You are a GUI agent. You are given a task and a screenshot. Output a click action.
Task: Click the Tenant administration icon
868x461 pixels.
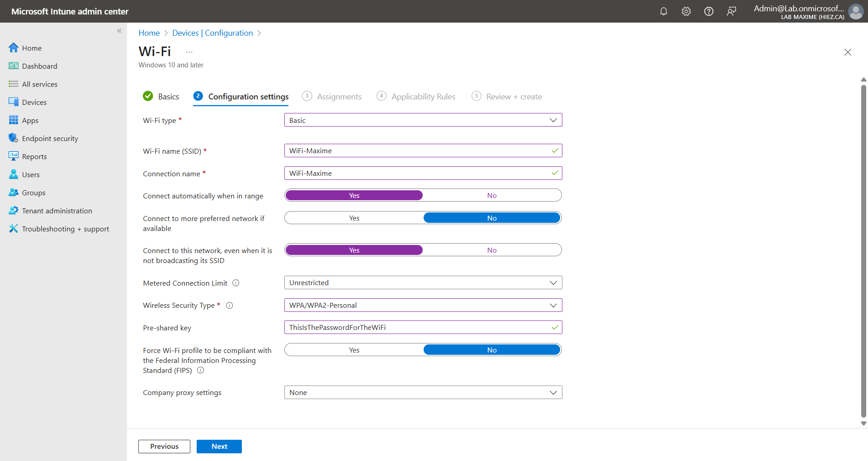[x=14, y=211]
